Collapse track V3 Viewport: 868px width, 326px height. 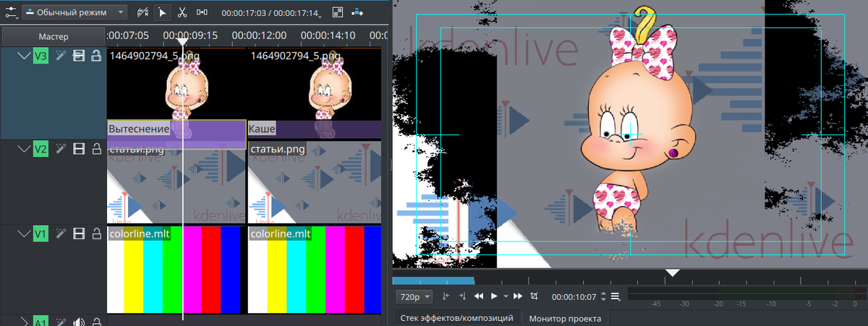coord(23,56)
